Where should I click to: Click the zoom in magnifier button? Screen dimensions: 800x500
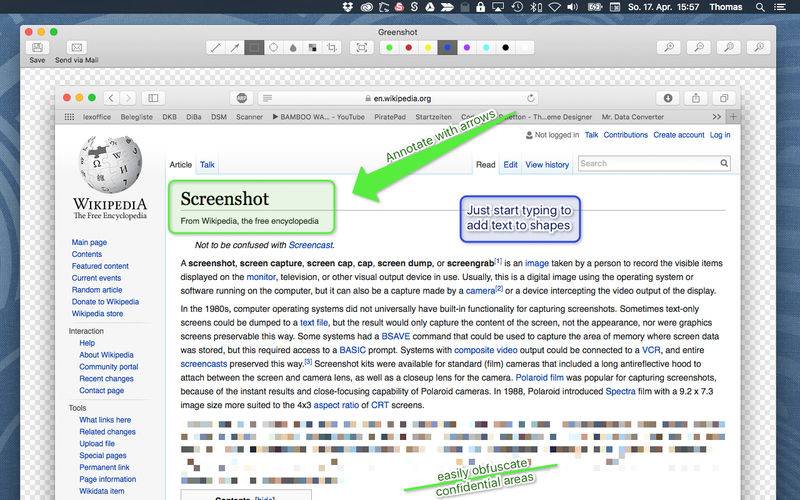point(669,47)
